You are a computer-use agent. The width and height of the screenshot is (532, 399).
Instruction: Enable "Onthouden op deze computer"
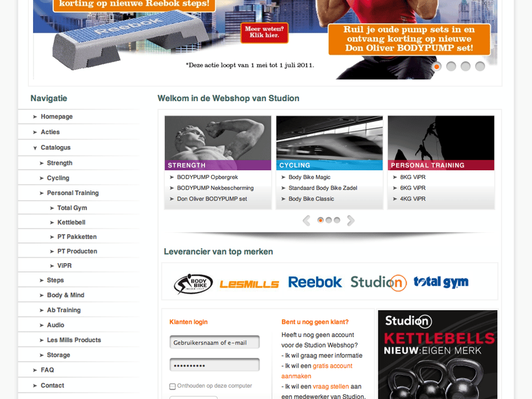171,385
